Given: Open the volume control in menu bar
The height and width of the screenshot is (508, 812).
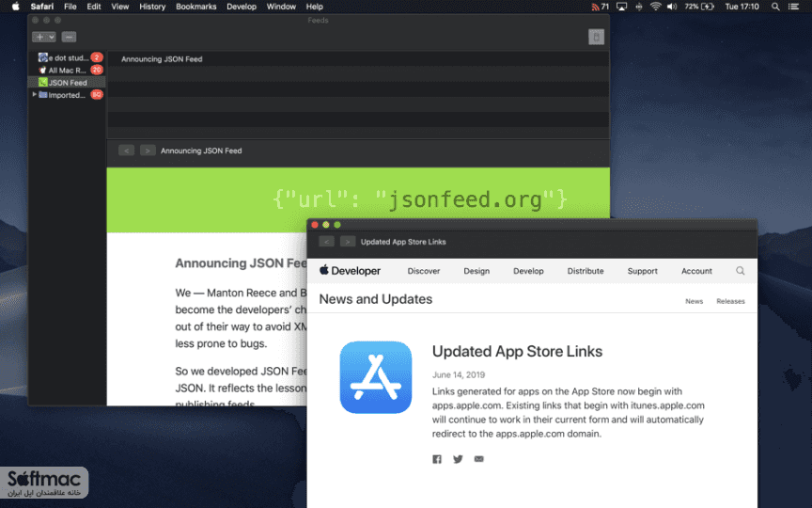Looking at the screenshot, I should 672,7.
